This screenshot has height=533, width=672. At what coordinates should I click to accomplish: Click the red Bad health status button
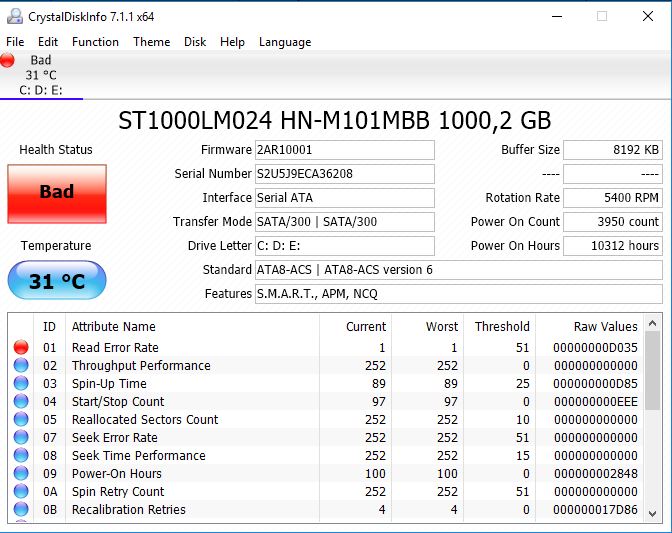point(57,194)
